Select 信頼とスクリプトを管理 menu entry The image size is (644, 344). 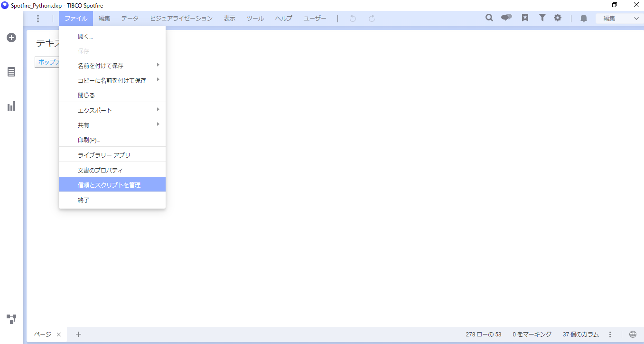point(112,185)
